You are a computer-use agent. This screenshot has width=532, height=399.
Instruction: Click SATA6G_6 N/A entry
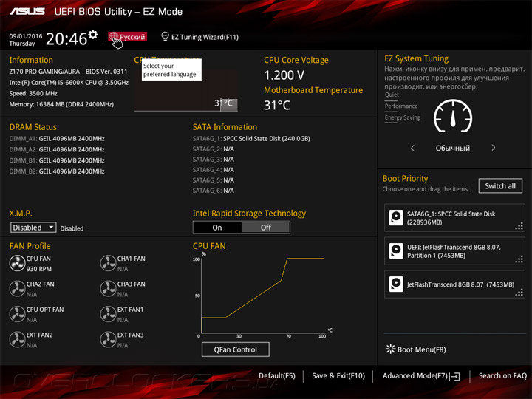[214, 191]
